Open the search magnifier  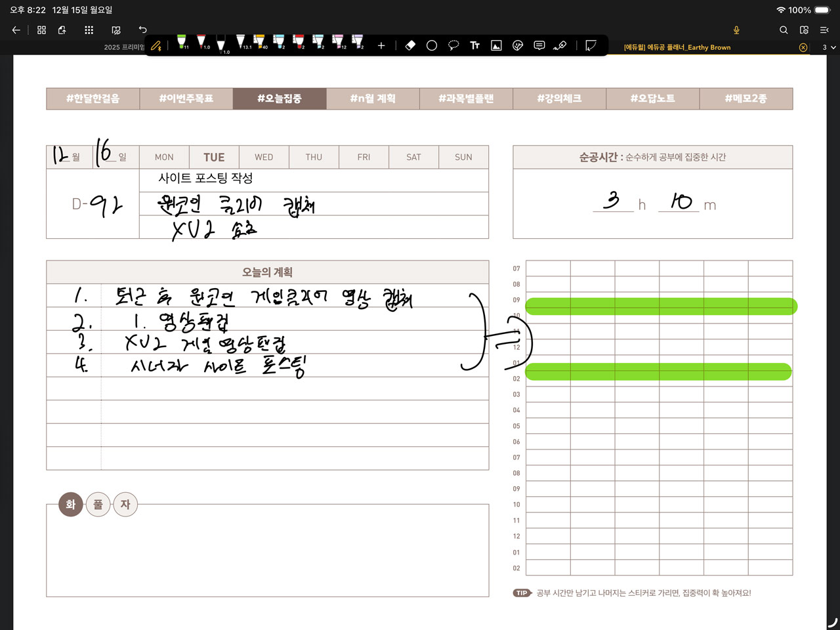click(784, 30)
